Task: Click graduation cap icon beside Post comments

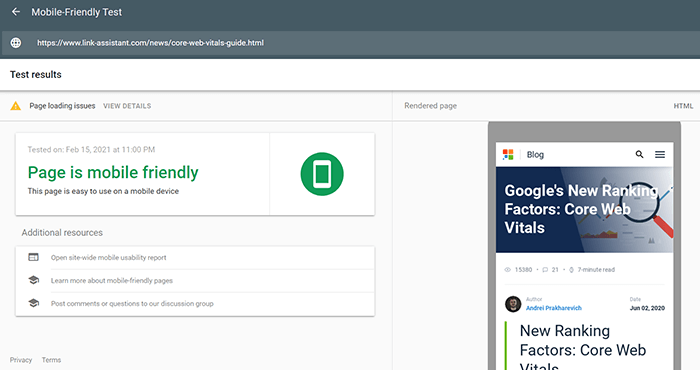Action: 33,303
